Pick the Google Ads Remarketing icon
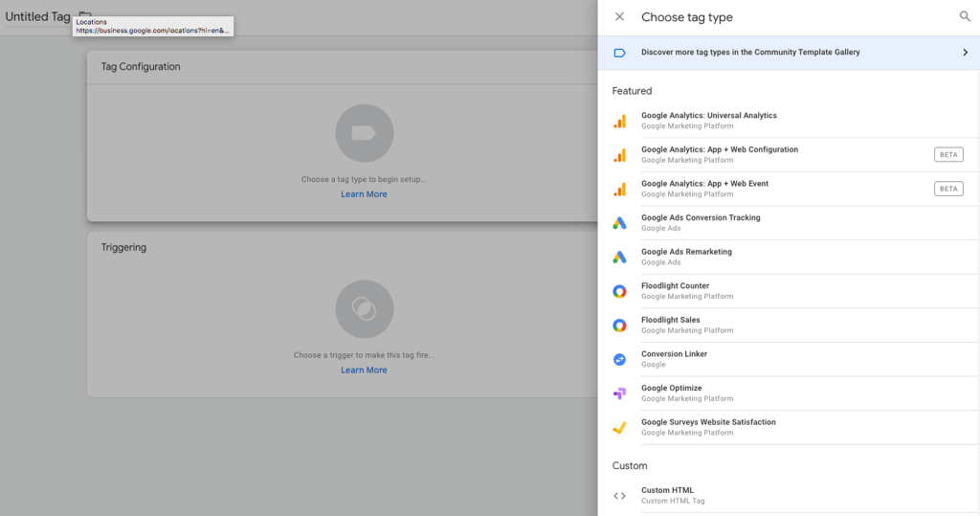This screenshot has height=516, width=980. [x=619, y=258]
